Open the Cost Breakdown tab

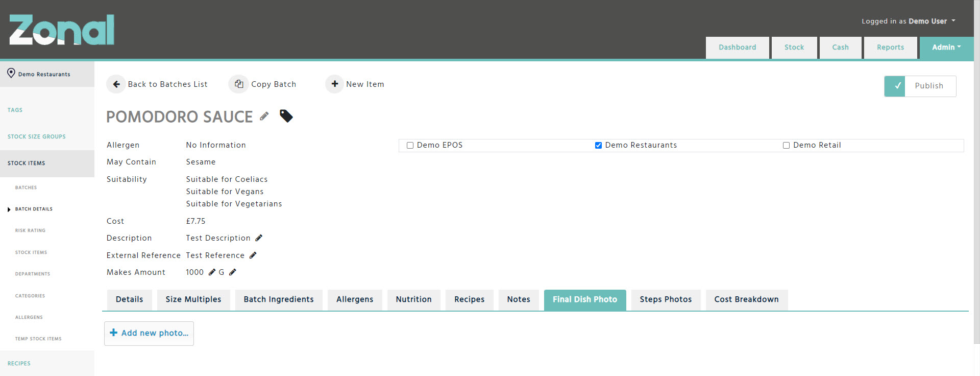tap(746, 299)
